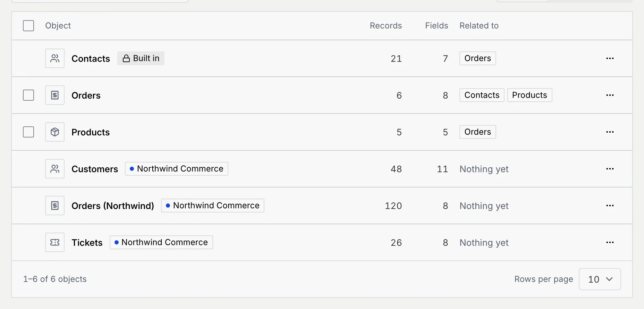Open the Tickets object name

point(87,243)
